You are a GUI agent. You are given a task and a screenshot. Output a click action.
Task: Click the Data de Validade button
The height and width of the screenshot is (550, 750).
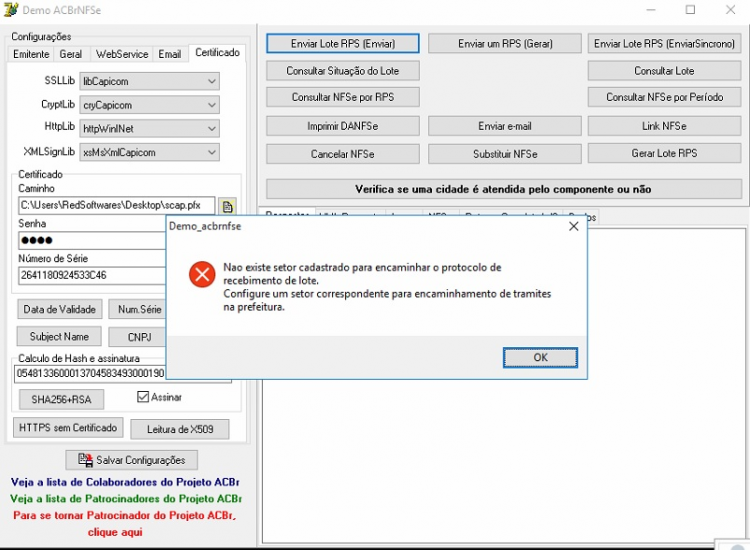(x=59, y=309)
